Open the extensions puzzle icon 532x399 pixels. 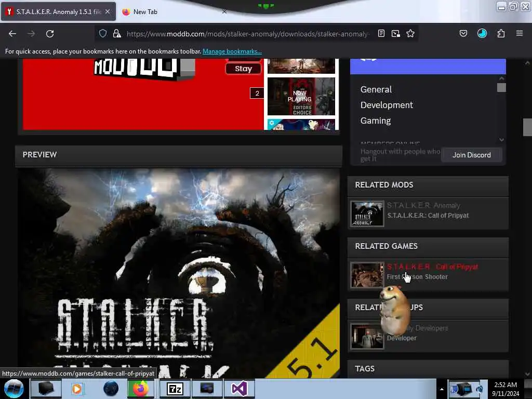tap(501, 33)
